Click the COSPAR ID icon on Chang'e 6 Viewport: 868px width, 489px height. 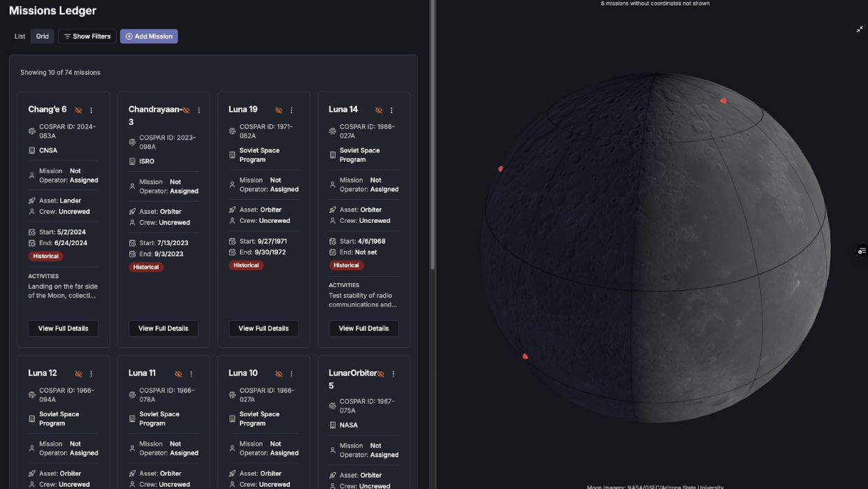tap(32, 131)
